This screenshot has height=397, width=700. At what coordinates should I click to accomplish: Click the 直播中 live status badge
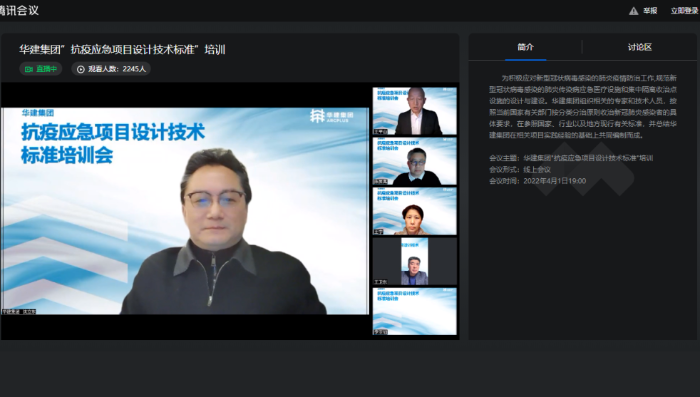point(41,69)
